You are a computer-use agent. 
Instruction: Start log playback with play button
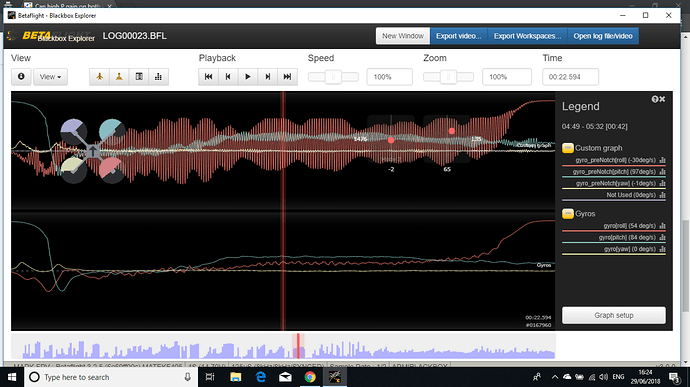coord(248,77)
